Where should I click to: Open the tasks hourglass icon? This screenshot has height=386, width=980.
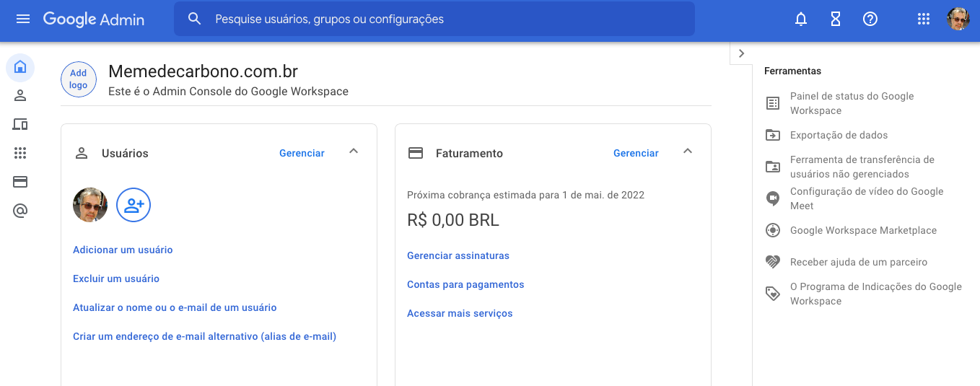click(836, 19)
